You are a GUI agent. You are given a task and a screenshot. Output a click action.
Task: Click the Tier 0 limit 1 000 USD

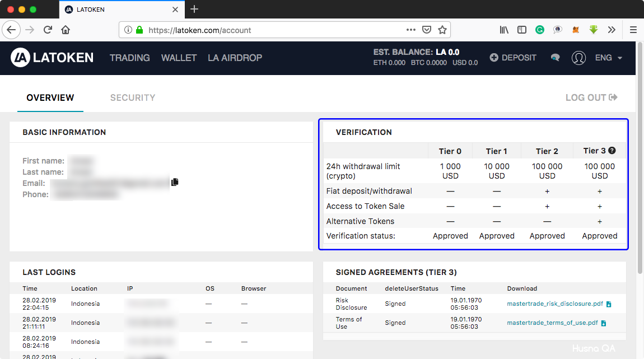click(x=450, y=171)
